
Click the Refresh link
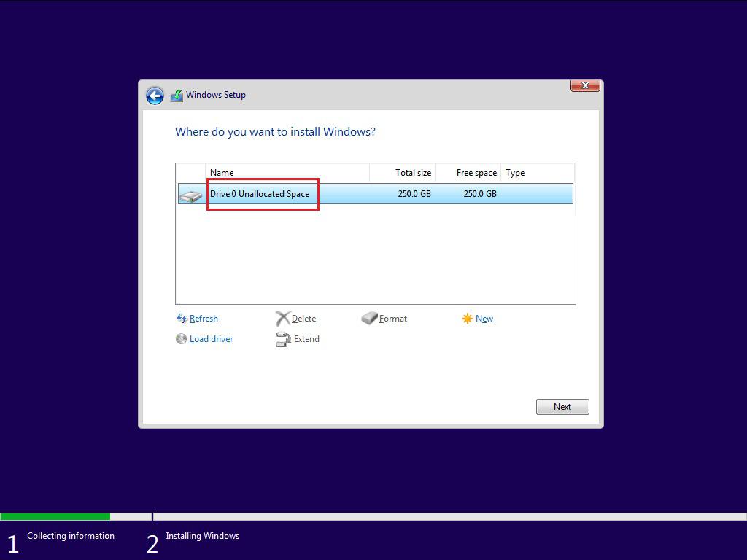(x=203, y=319)
